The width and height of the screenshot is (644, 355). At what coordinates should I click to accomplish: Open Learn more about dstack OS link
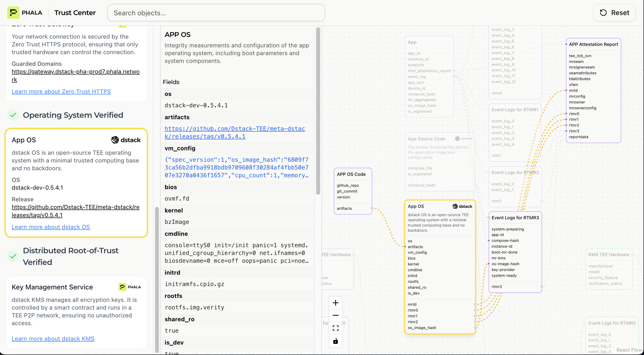[51, 227]
